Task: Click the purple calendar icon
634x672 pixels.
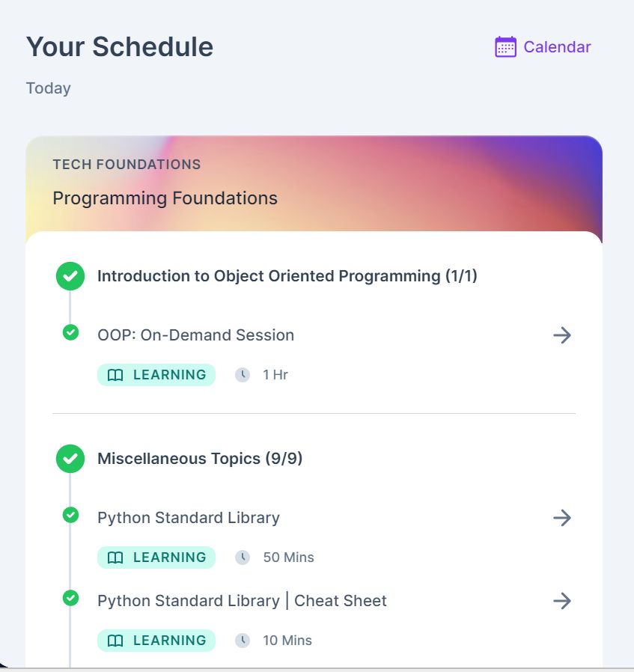Action: (505, 47)
